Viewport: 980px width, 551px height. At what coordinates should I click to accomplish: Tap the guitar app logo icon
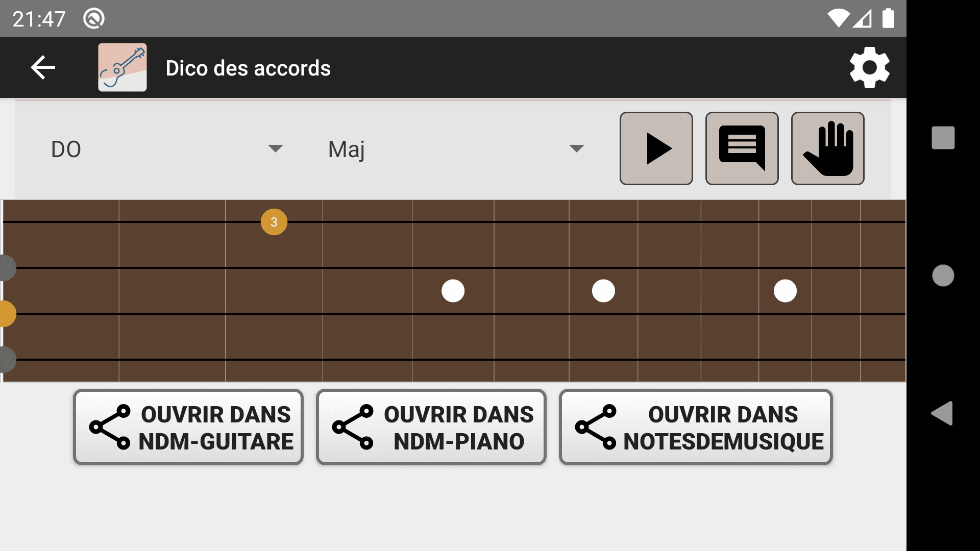(x=122, y=67)
